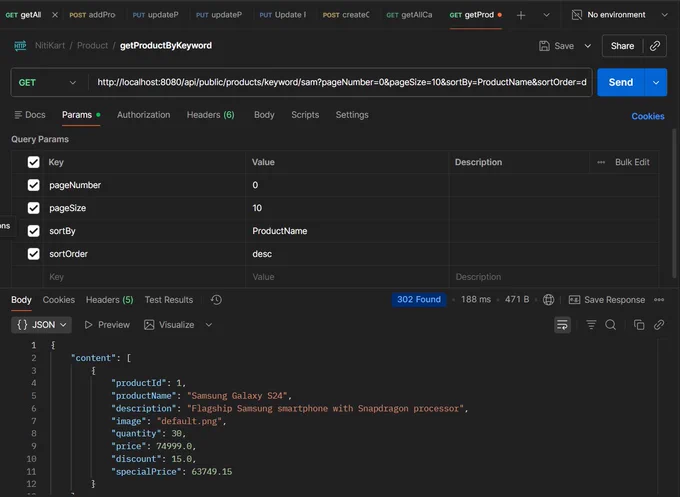This screenshot has height=497, width=680.
Task: Open params column options ellipsis
Action: [601, 162]
